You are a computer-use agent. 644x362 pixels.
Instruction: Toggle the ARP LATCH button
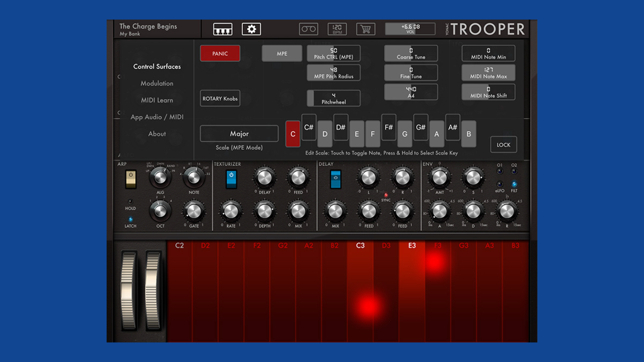click(x=130, y=220)
